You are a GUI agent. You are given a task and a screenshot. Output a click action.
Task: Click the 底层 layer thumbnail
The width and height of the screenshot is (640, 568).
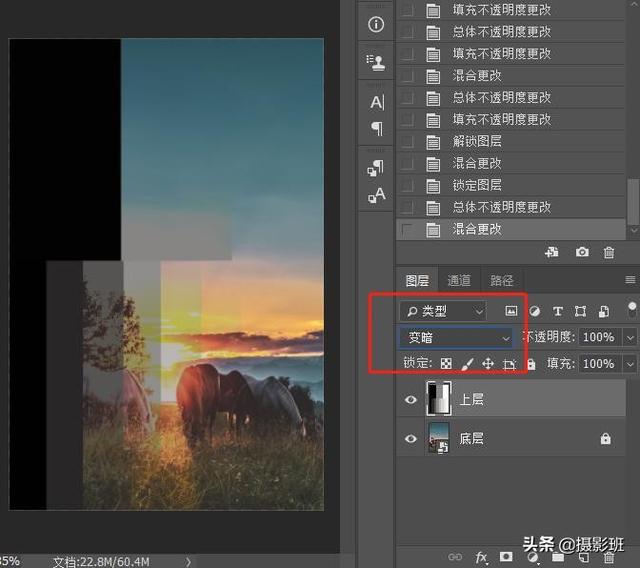[439, 438]
